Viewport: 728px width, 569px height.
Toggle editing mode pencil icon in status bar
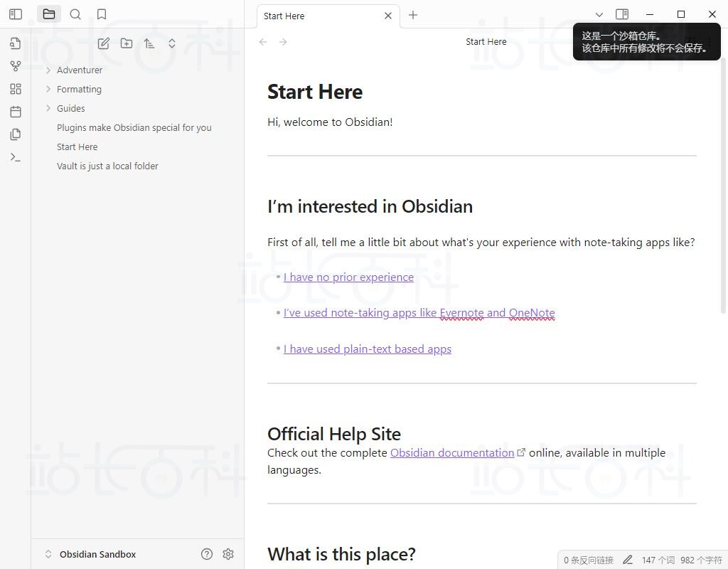click(627, 560)
